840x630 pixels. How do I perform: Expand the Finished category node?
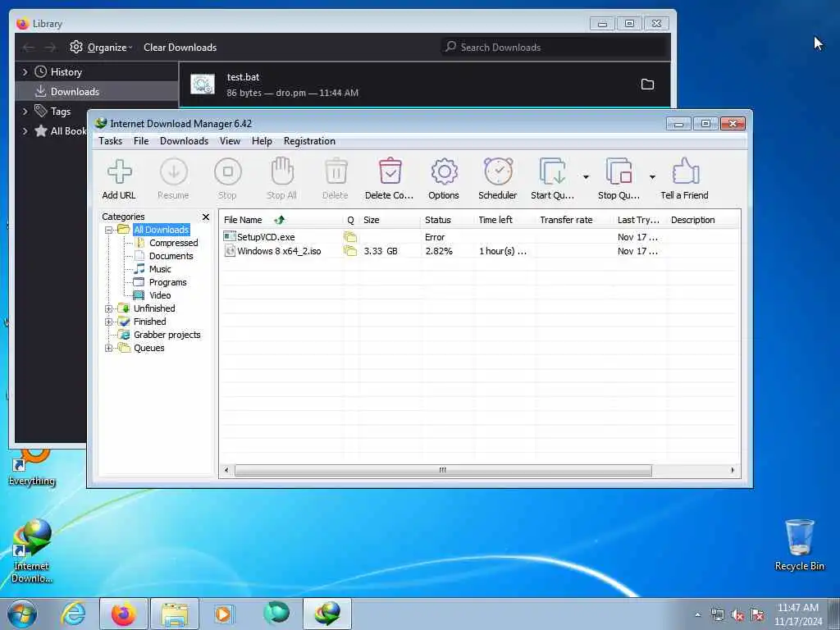tap(109, 322)
